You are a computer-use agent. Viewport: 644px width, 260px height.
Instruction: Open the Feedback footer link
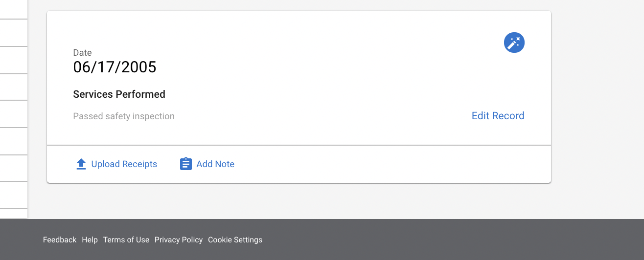pyautogui.click(x=60, y=240)
